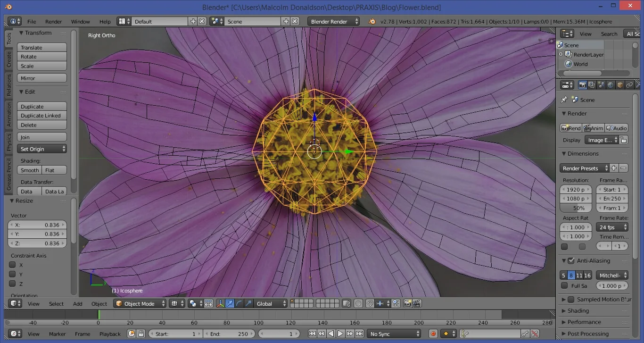644x343 pixels.
Task: Select the 3D manipulator rotate icon
Action: [240, 303]
